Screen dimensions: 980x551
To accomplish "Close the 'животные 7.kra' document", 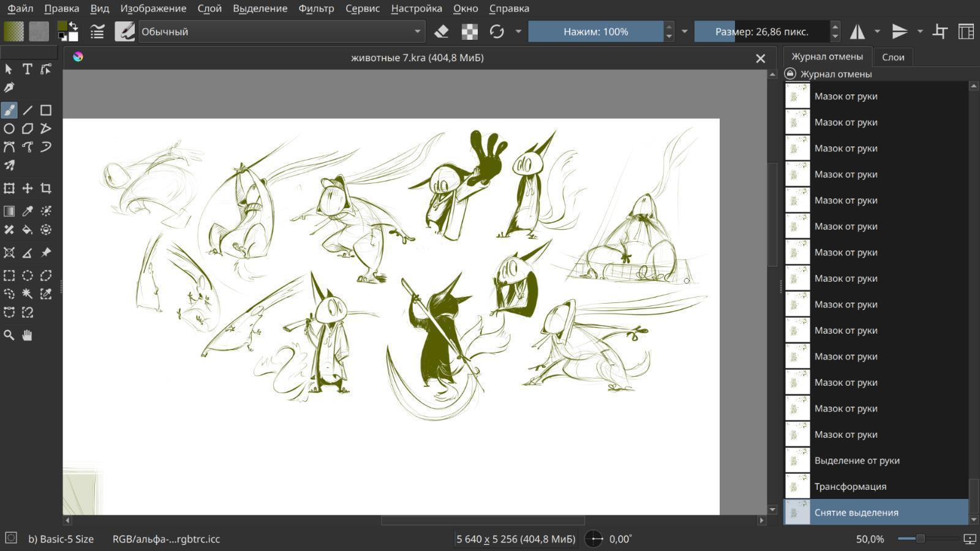I will pos(760,58).
